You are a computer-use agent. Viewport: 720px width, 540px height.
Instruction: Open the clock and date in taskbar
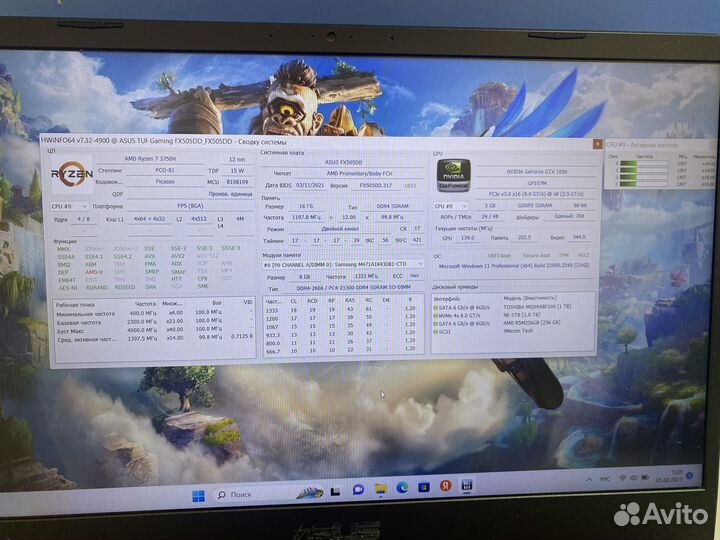[x=669, y=476]
